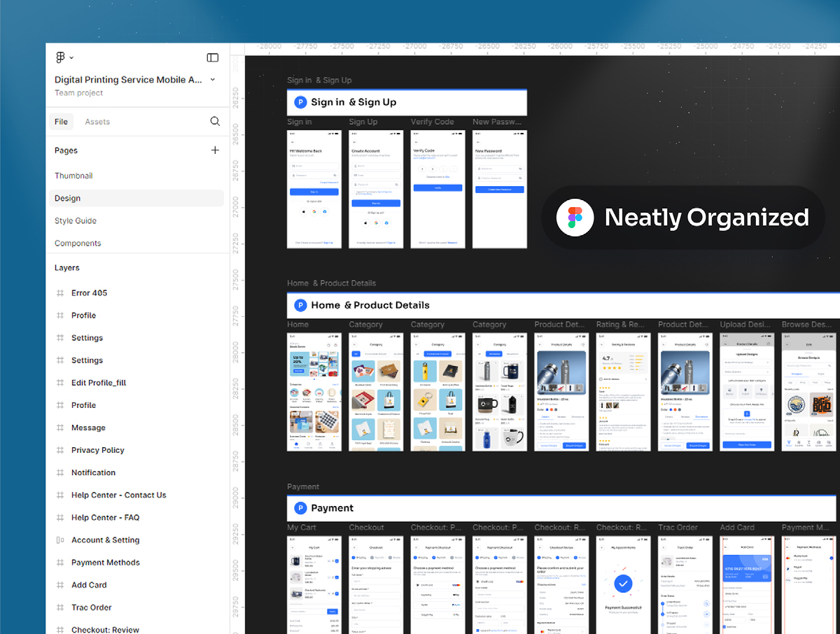Toggle the sidebar collapse panel icon
Screen dimensions: 840x634
coord(213,57)
